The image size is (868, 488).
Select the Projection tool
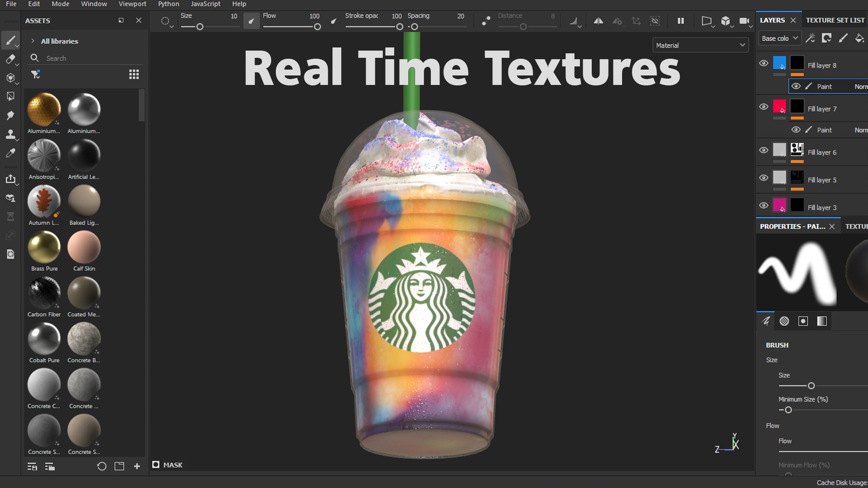[10, 78]
